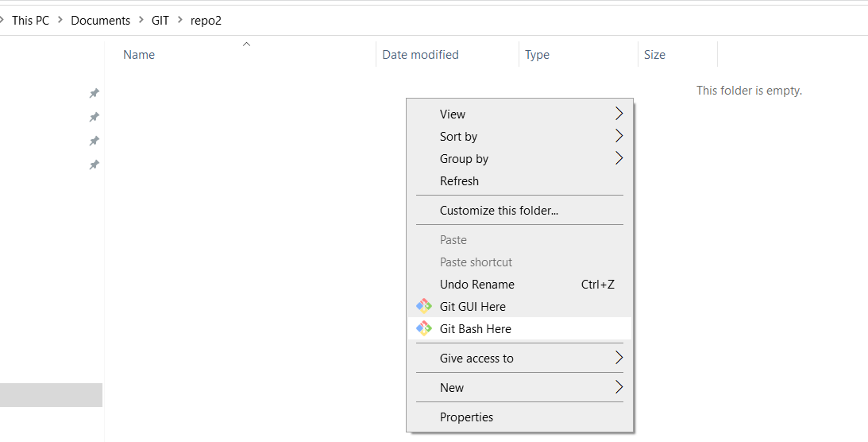This screenshot has height=442, width=868.
Task: Click the third pin icon in sidebar
Action: pos(94,142)
